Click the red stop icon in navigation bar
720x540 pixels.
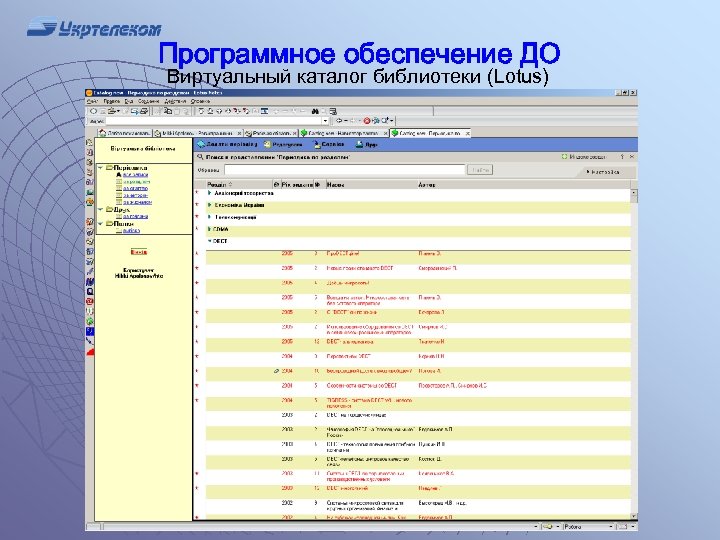point(366,121)
